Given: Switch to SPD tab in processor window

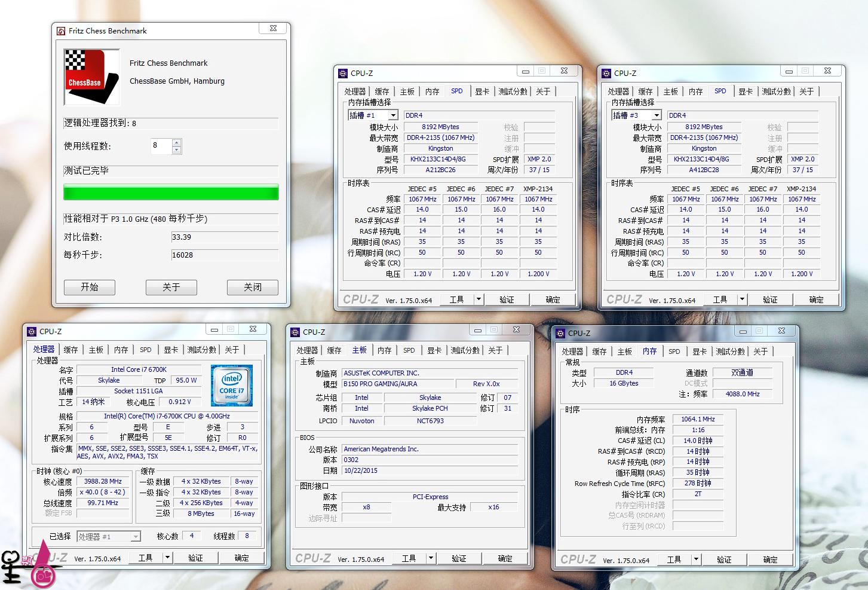Looking at the screenshot, I should (146, 350).
